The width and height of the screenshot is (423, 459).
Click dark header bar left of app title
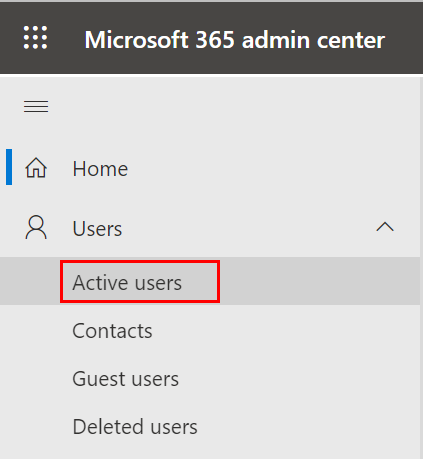(66, 38)
